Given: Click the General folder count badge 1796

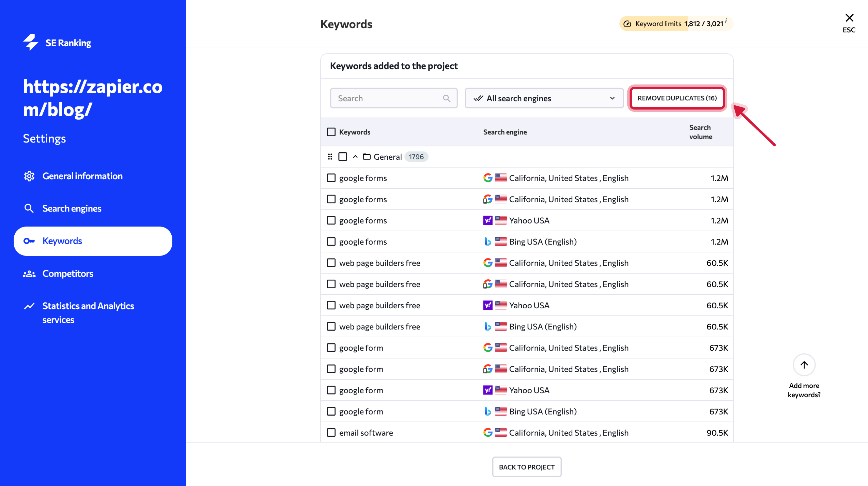Looking at the screenshot, I should (416, 157).
